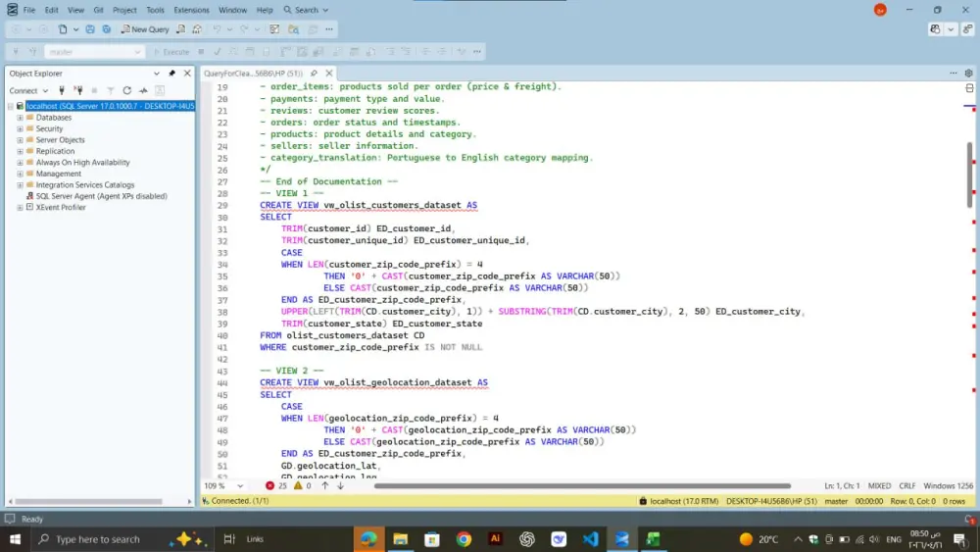This screenshot has height=552, width=980.
Task: Open the Help menu
Action: 265,10
